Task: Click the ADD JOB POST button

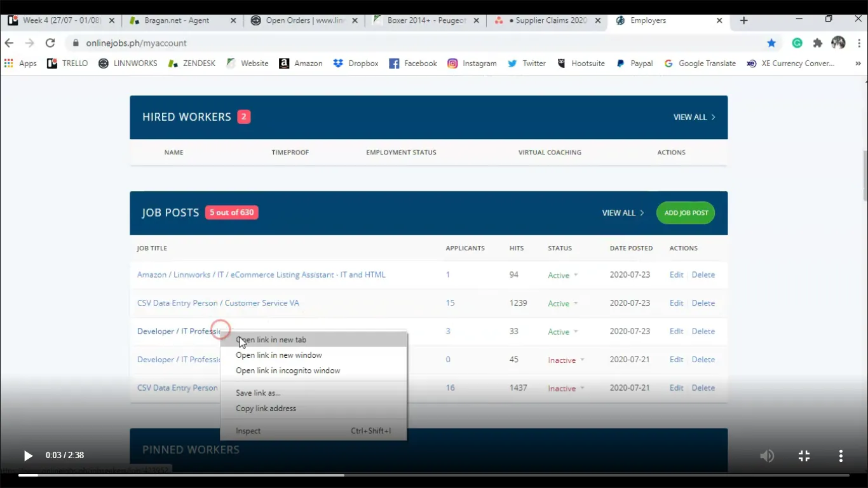Action: pyautogui.click(x=686, y=213)
